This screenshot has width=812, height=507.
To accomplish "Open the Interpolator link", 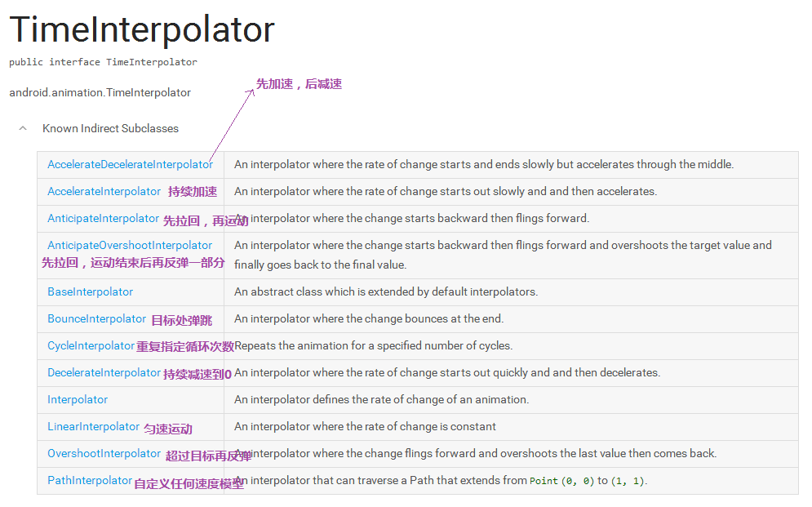I will (78, 399).
